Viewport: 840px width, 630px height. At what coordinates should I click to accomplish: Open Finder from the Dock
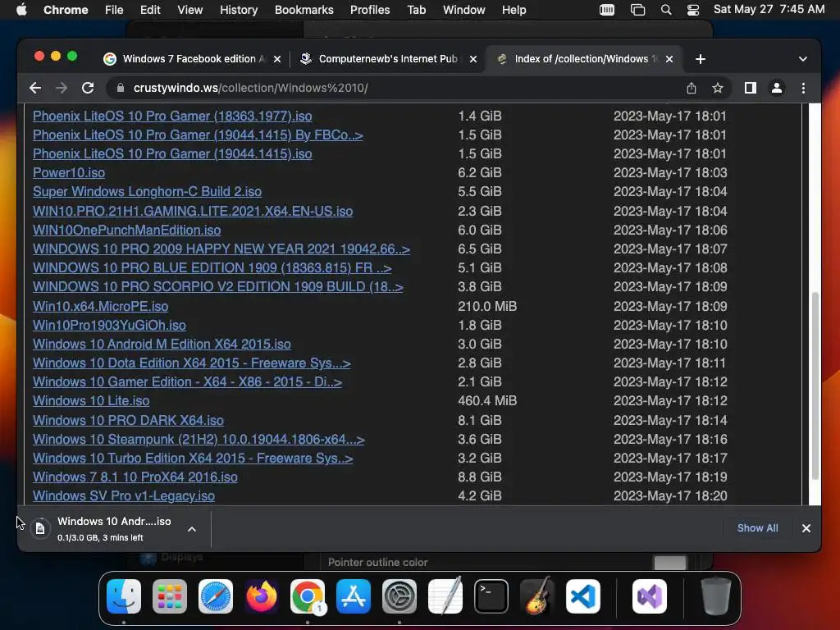(124, 596)
